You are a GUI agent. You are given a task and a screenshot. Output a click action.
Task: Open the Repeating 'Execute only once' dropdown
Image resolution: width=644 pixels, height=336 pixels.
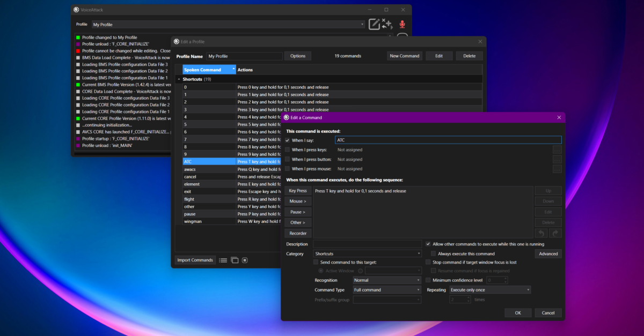point(489,289)
